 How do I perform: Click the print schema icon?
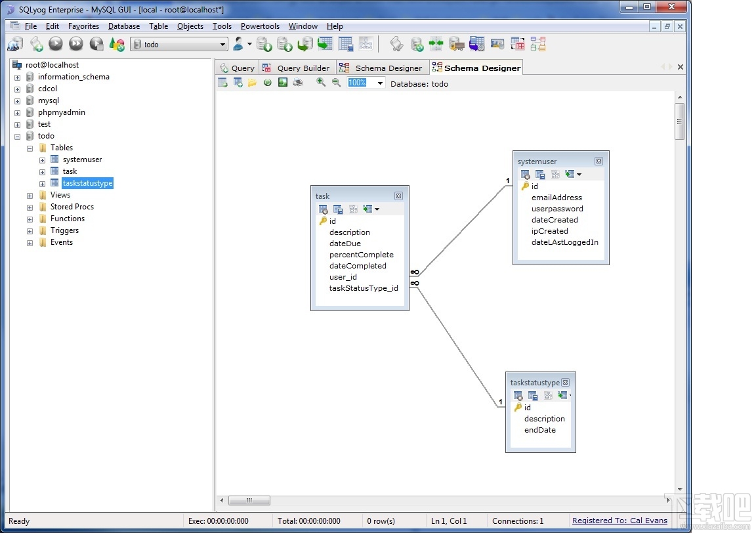(297, 82)
